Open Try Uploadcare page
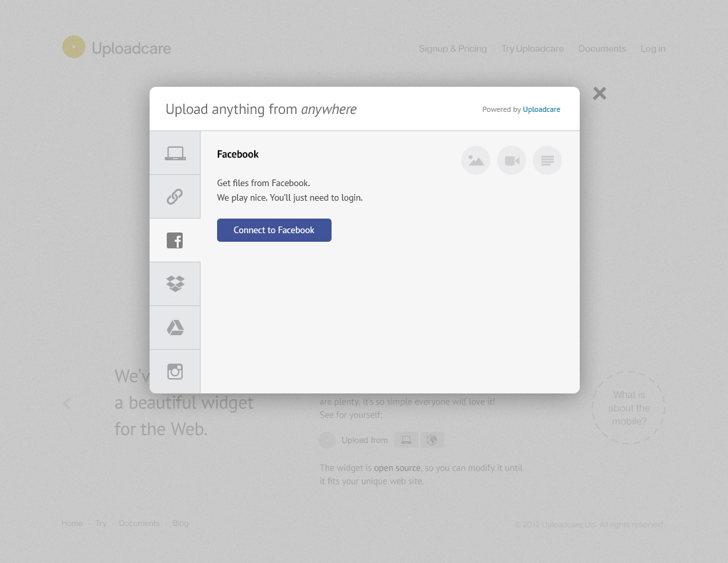 click(532, 48)
